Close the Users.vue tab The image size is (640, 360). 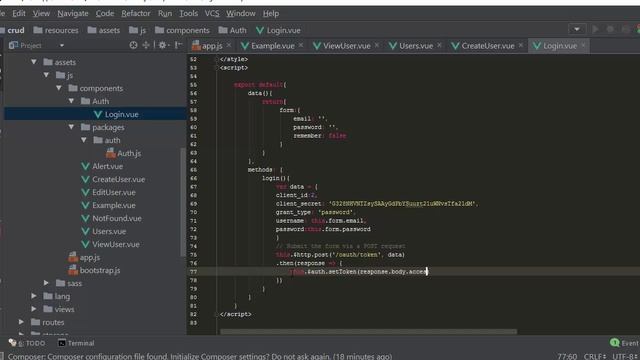(x=439, y=45)
